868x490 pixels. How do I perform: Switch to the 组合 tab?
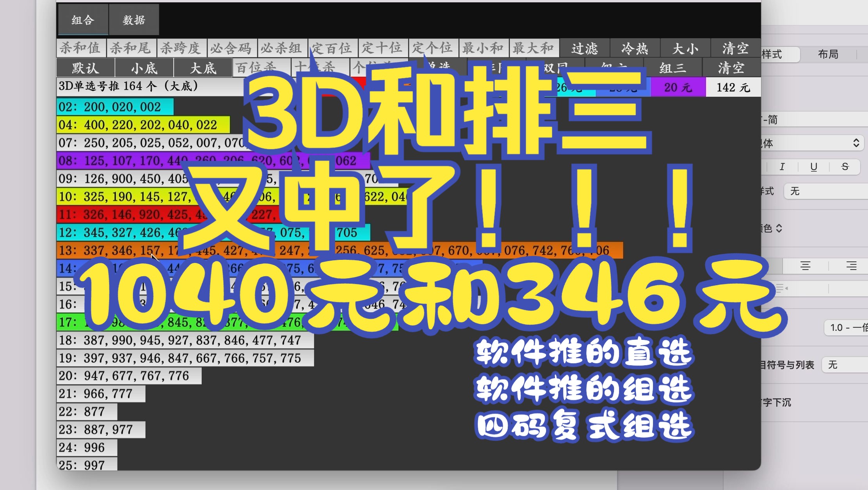pos(83,20)
